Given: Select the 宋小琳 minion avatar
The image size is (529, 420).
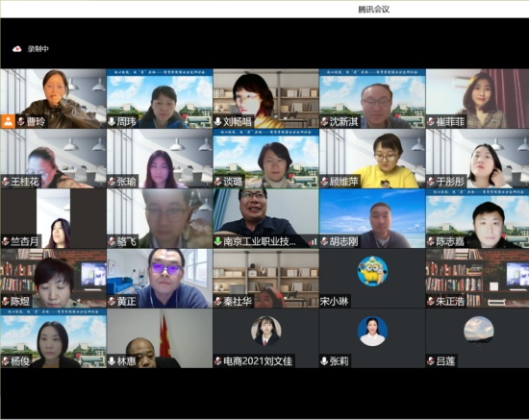Looking at the screenshot, I should (372, 271).
